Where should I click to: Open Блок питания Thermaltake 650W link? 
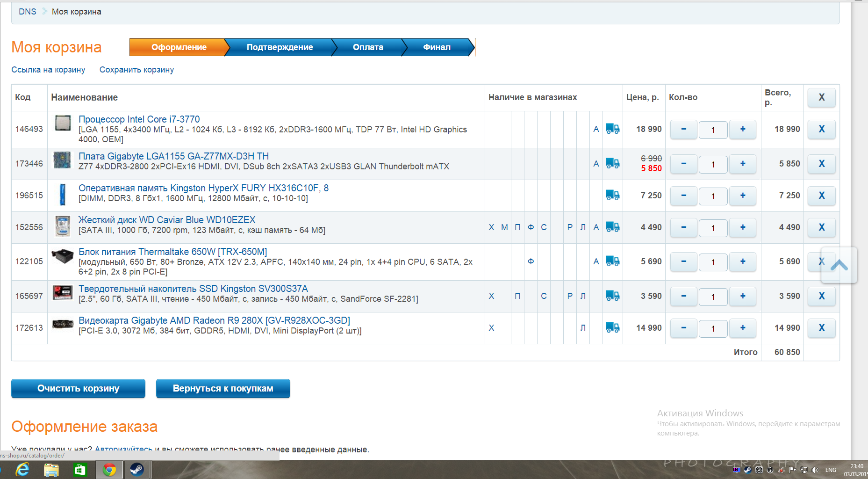point(172,252)
